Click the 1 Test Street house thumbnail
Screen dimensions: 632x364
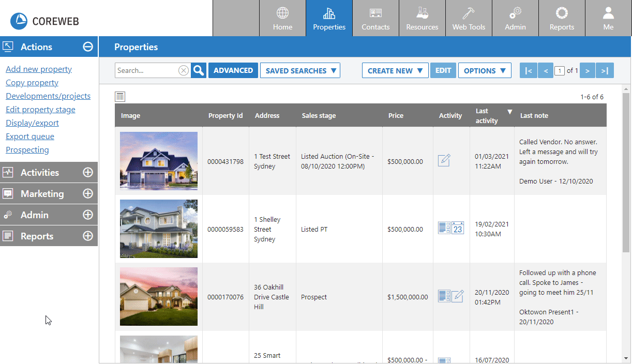(159, 161)
